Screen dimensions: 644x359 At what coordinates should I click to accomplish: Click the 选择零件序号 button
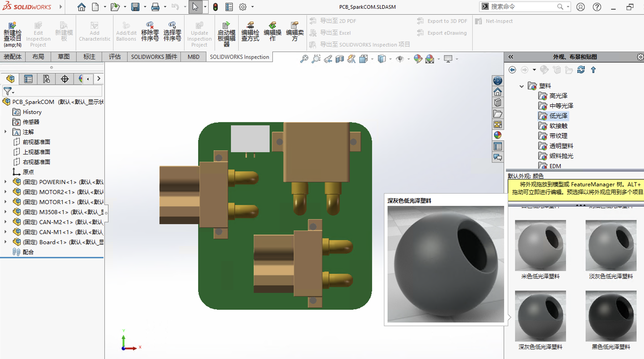coord(172,32)
